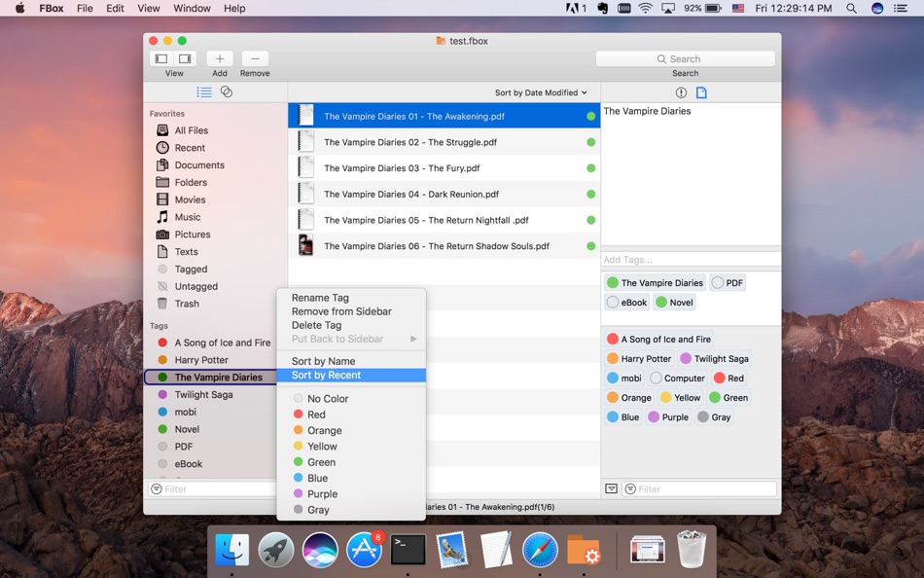
Task: Add Computer tag from tag pool
Action: pyautogui.click(x=677, y=379)
